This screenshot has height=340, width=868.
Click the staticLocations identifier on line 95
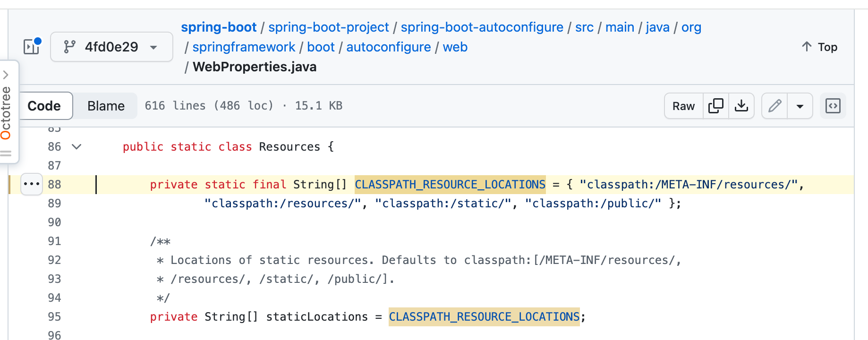317,316
